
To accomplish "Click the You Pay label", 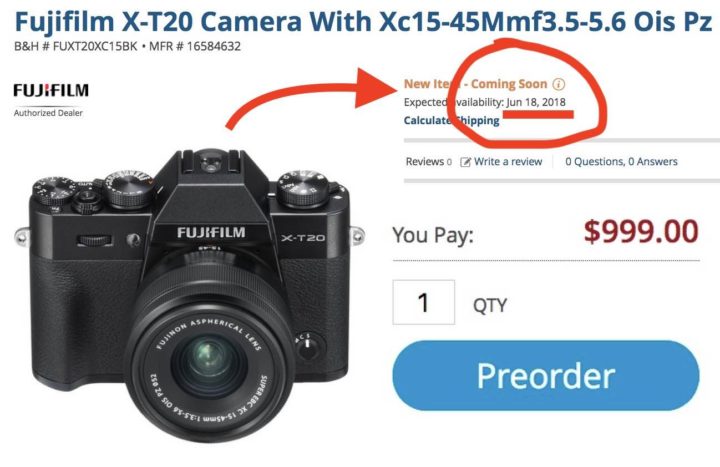I will tap(433, 235).
